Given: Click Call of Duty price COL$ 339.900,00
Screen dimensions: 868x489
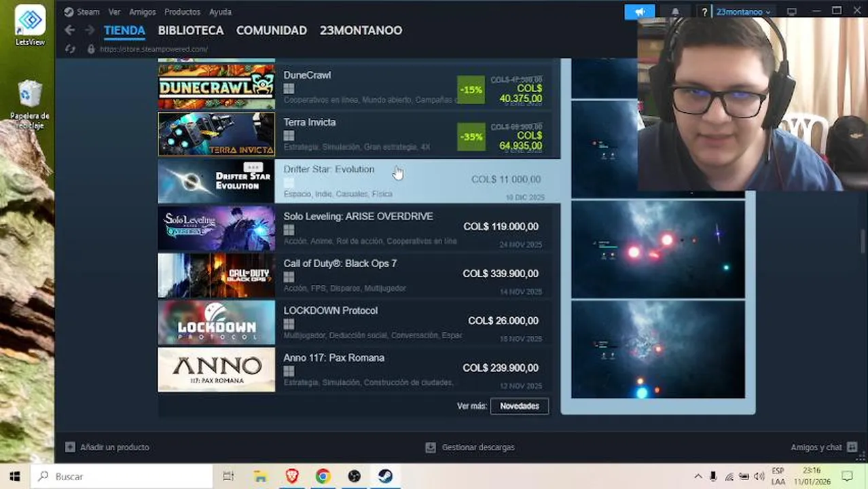Looking at the screenshot, I should 501,274.
